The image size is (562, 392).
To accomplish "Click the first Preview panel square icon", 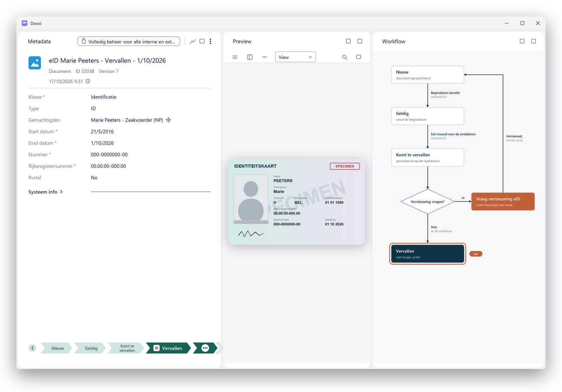I will click(x=348, y=41).
